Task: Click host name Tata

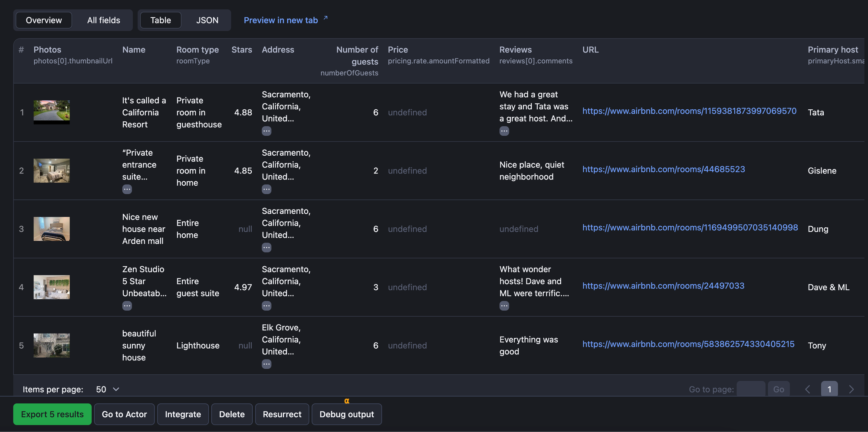Action: click(x=816, y=112)
